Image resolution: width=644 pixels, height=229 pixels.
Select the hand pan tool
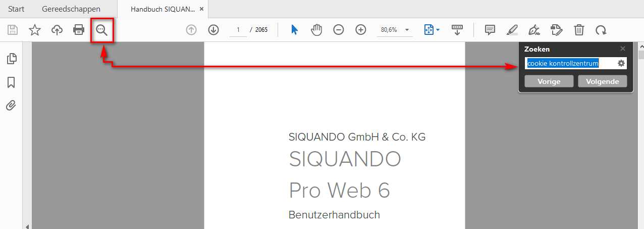tap(316, 30)
